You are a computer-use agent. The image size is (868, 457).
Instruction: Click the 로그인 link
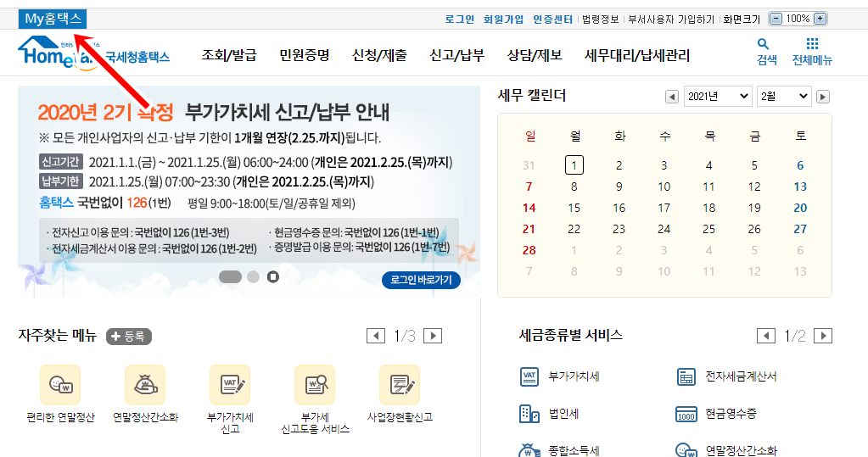460,20
